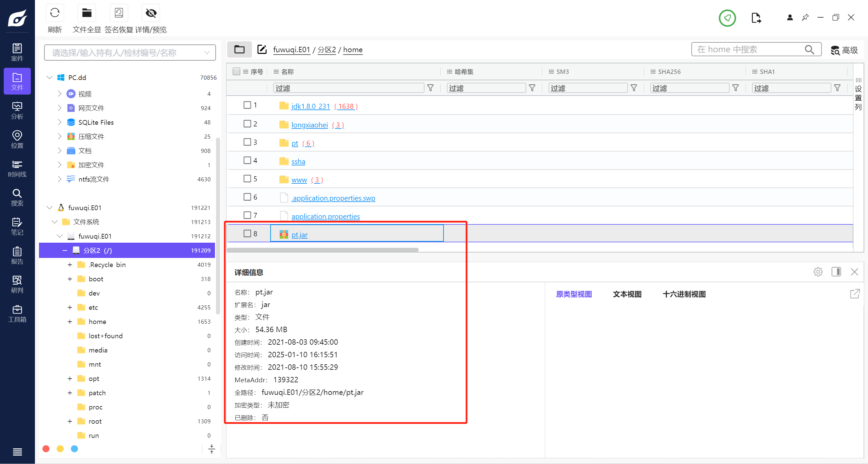Tick the select-all checkbox in header
This screenshot has width=868, height=464.
click(x=236, y=72)
